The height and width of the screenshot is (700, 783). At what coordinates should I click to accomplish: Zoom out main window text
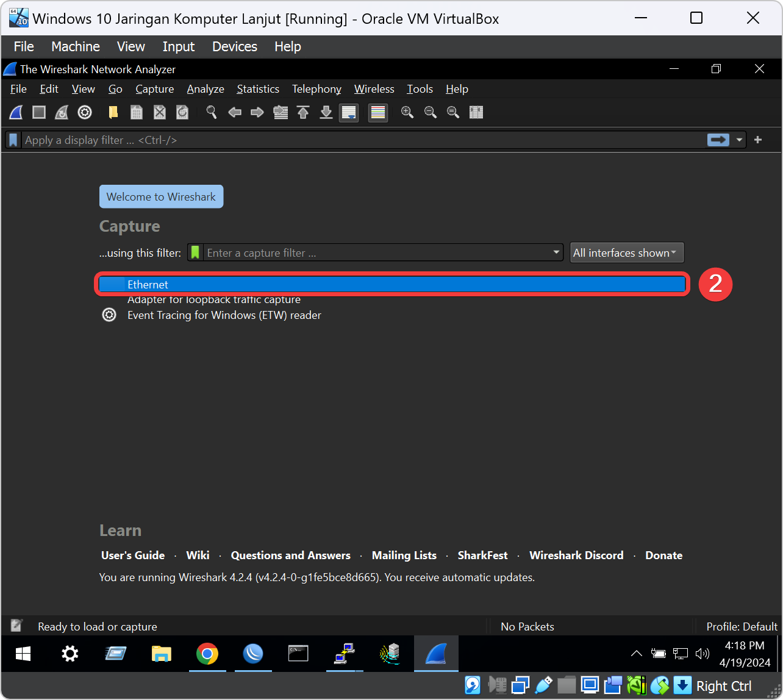pyautogui.click(x=431, y=112)
